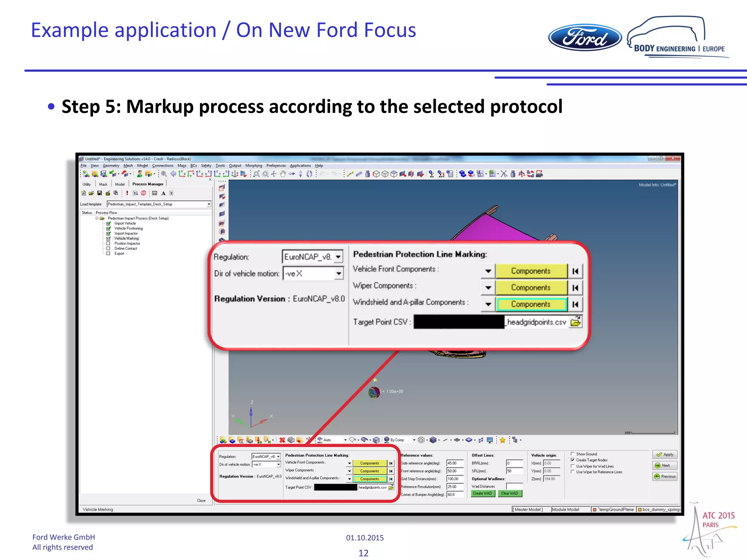
Task: Click the wireframe cube toolbar icon
Action: pos(385,174)
